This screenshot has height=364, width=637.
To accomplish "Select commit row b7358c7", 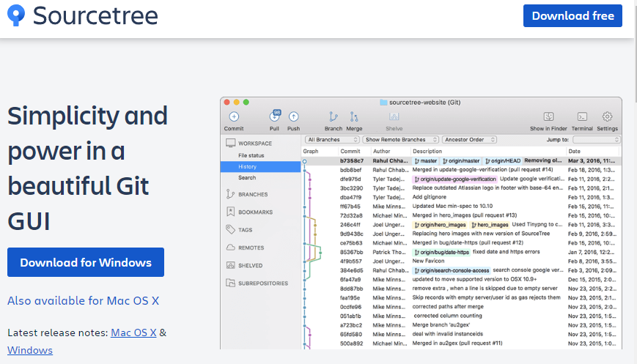I will [461, 160].
